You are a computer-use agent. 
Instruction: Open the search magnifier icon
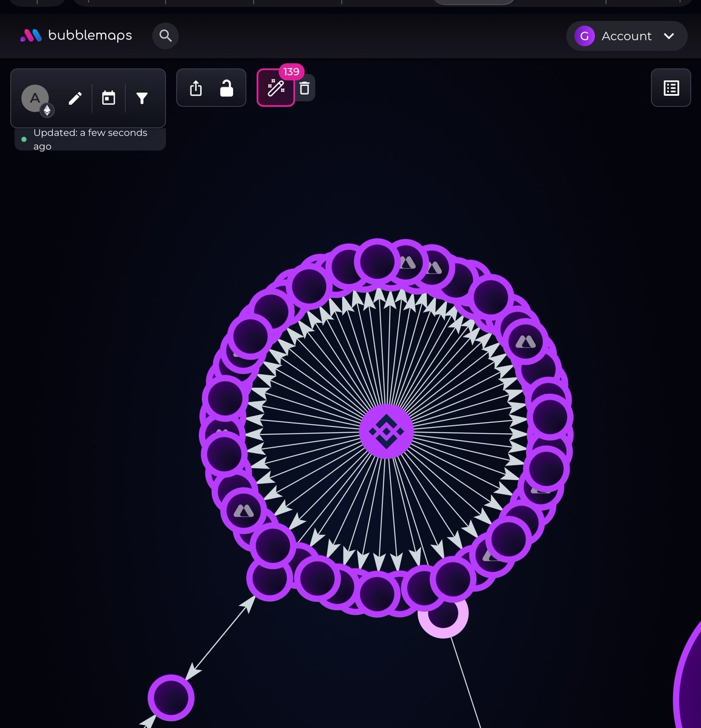[165, 36]
